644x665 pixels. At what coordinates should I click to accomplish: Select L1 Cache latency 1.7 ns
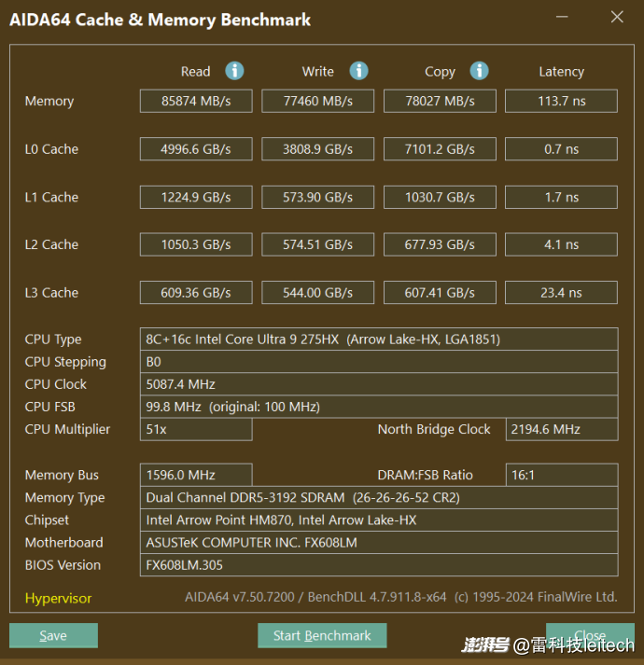click(x=561, y=197)
